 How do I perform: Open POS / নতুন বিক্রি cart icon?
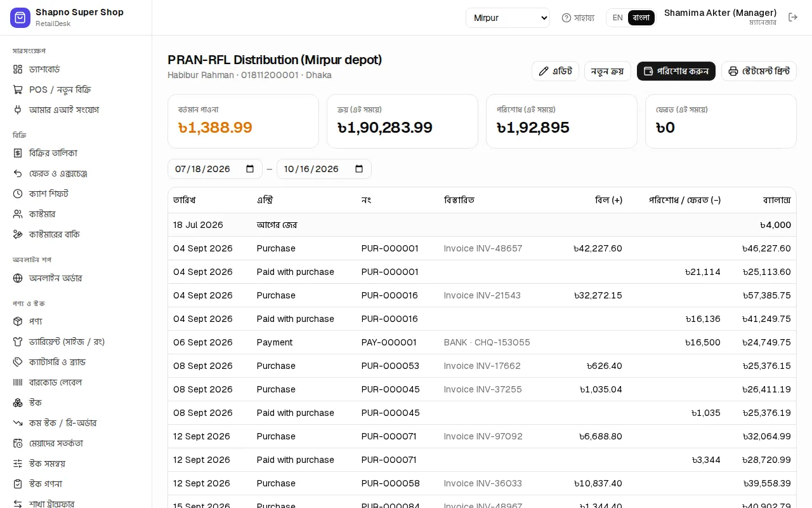point(18,90)
